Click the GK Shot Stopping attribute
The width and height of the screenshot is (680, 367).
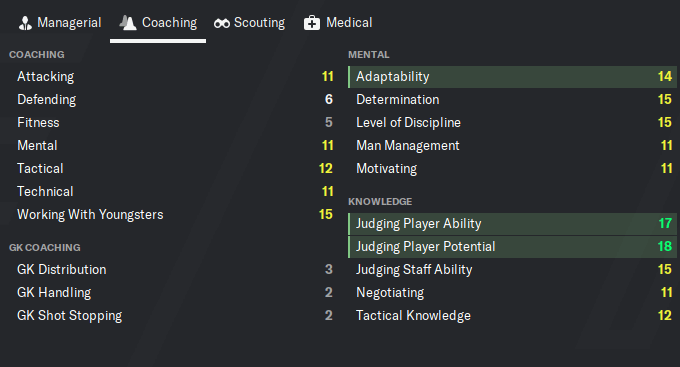coord(69,316)
